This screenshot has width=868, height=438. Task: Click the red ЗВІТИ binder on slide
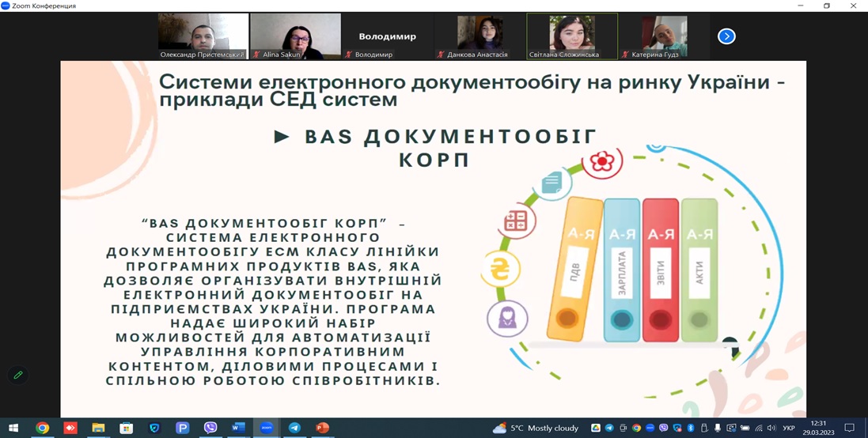[661, 270]
